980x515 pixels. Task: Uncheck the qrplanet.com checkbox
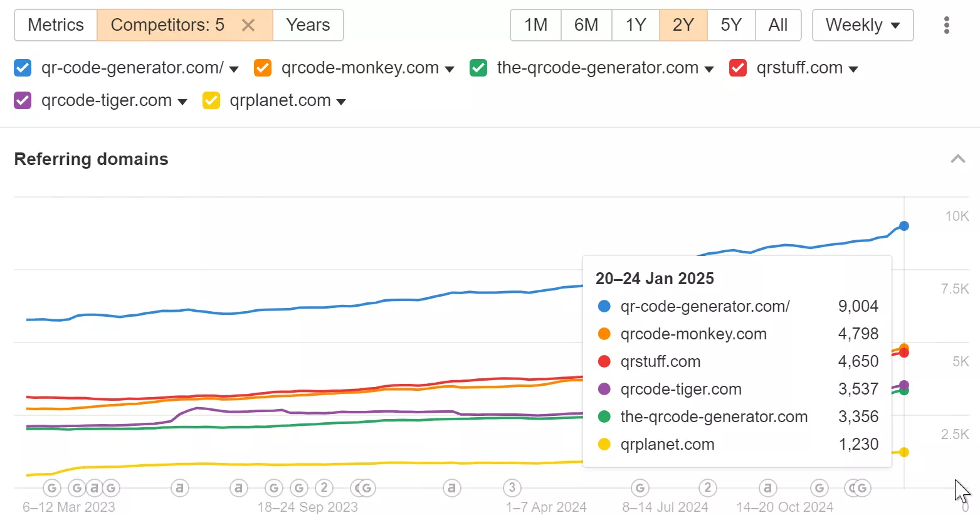coord(211,100)
